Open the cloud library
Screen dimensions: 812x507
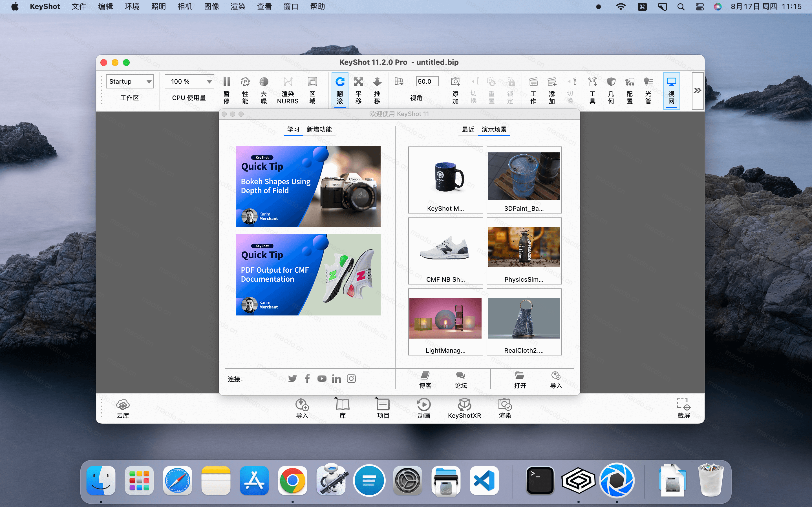click(123, 407)
